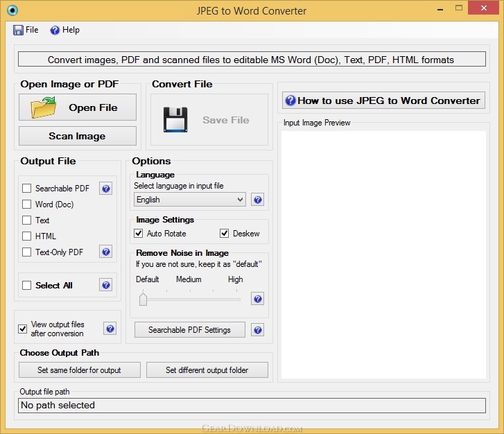The width and height of the screenshot is (504, 434).
Task: Tick the Text output checkbox
Action: pyautogui.click(x=26, y=220)
